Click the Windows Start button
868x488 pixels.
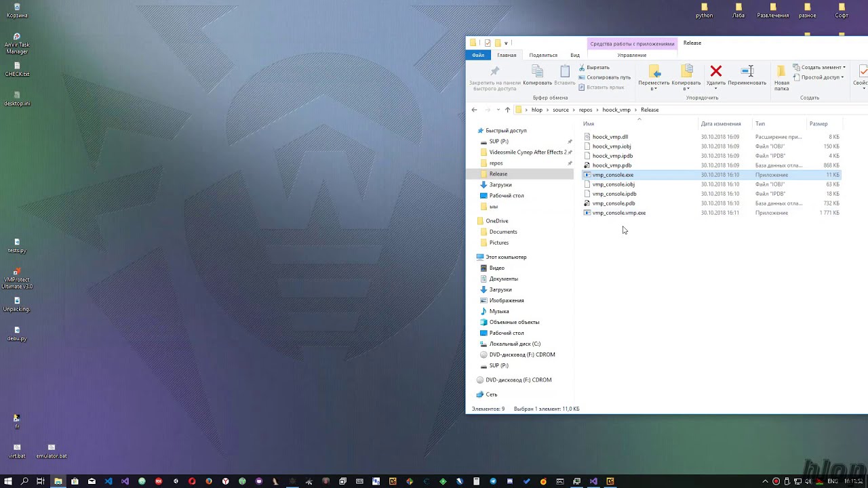click(8, 481)
